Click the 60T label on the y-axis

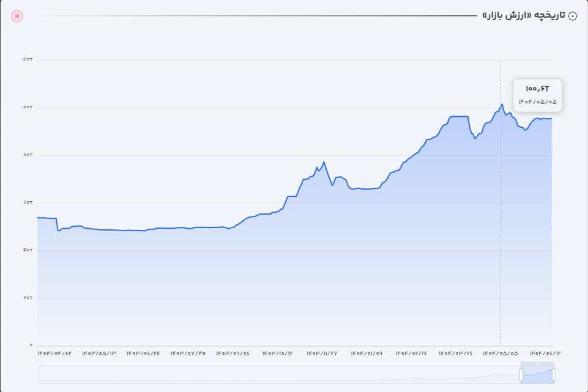point(27,202)
